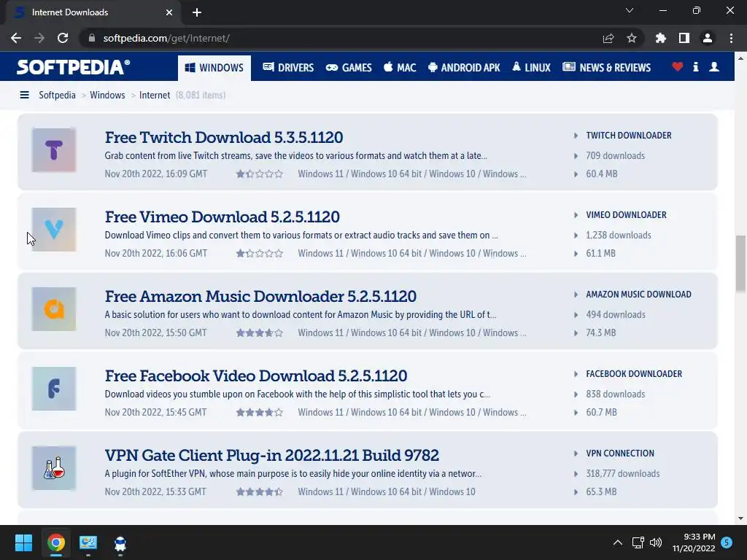The height and width of the screenshot is (560, 747).
Task: Click the Softpedia logo
Action: click(74, 67)
